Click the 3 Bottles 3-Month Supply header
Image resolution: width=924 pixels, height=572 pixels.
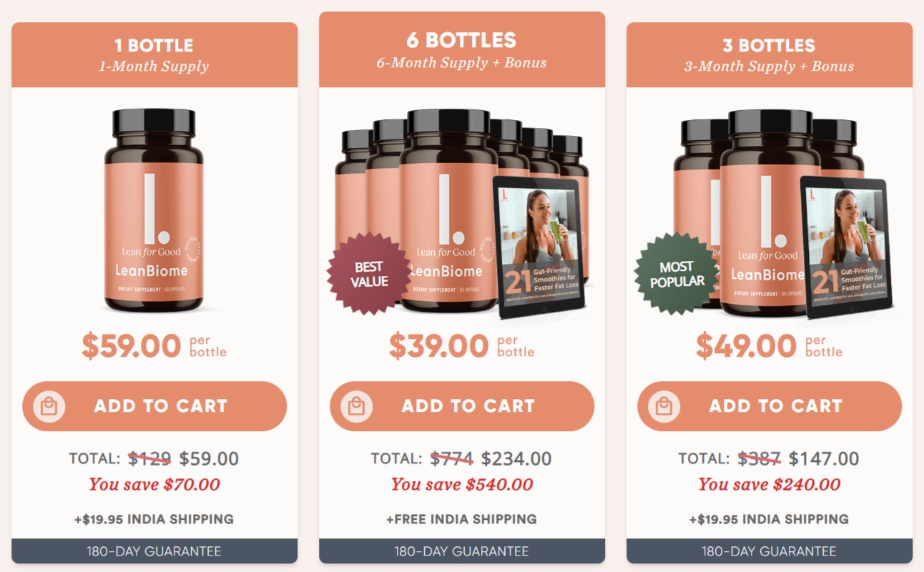pos(770,55)
